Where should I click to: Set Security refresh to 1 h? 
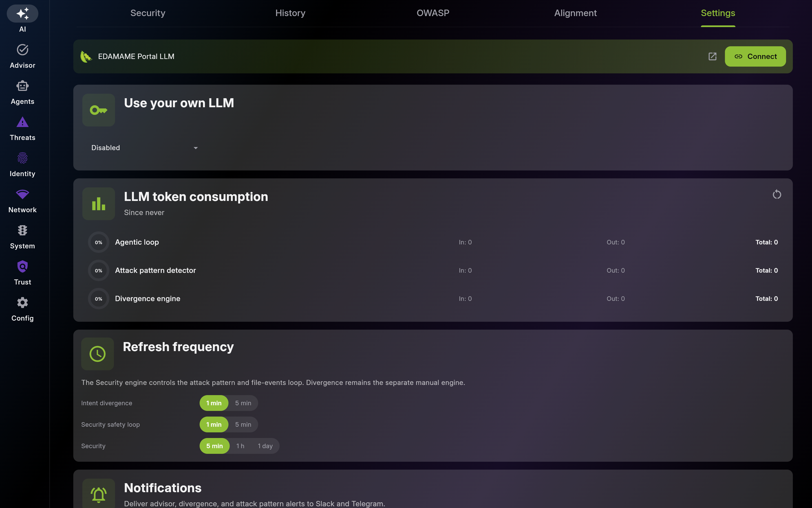[x=240, y=446]
